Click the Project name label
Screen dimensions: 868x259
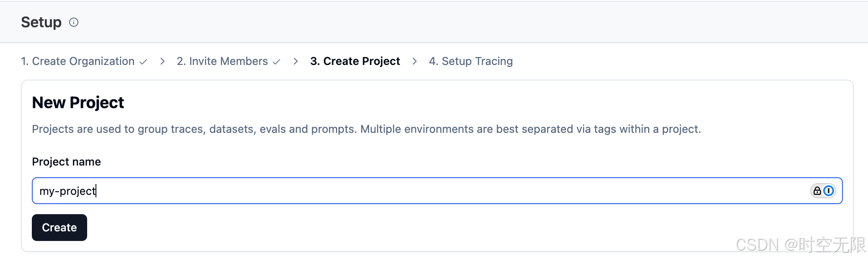(66, 162)
